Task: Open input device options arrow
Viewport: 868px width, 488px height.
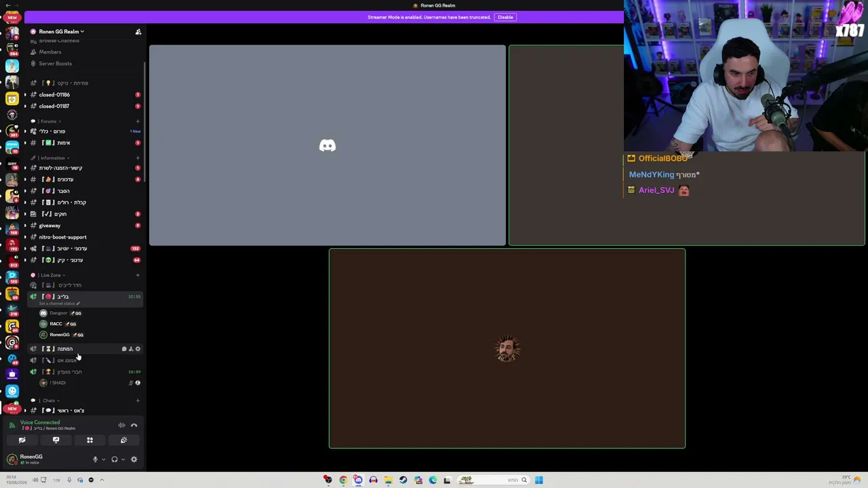Action: click(103, 460)
